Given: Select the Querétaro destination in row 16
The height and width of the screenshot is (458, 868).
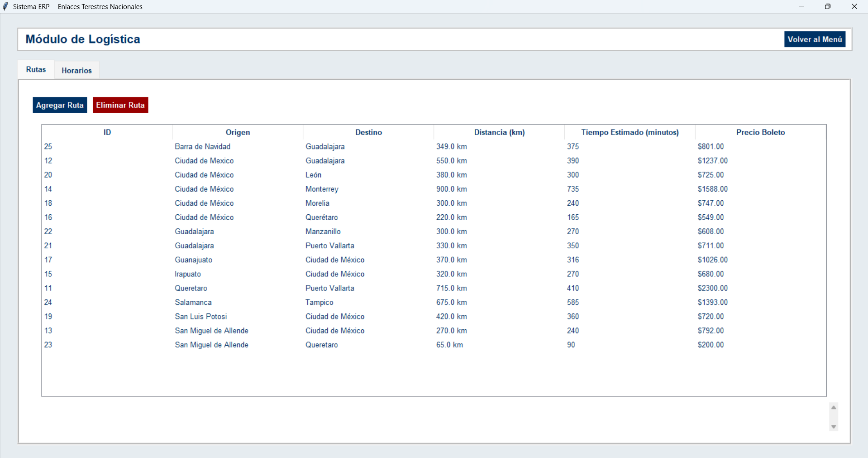Looking at the screenshot, I should click(322, 217).
